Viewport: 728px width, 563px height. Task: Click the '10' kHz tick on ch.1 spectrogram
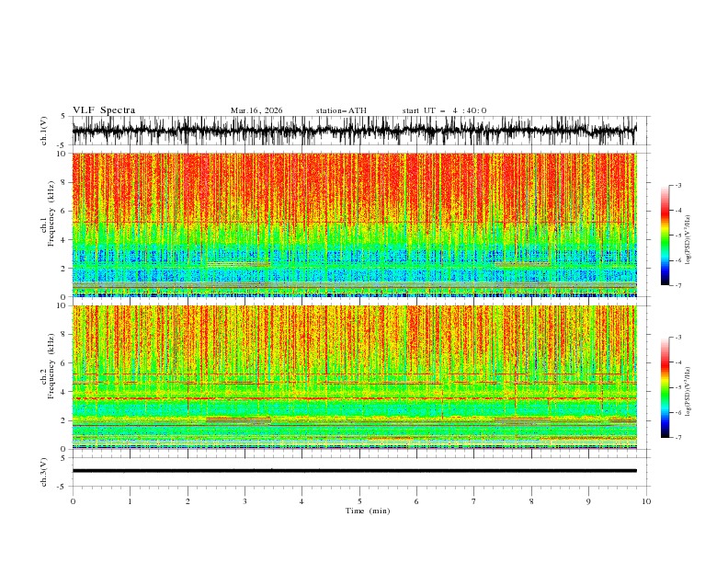62,154
